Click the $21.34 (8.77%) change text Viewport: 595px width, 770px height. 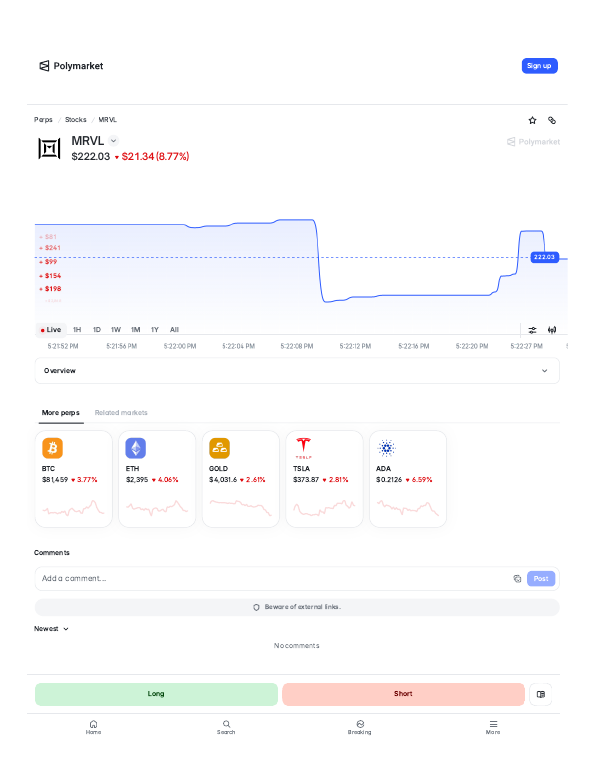[x=155, y=157]
